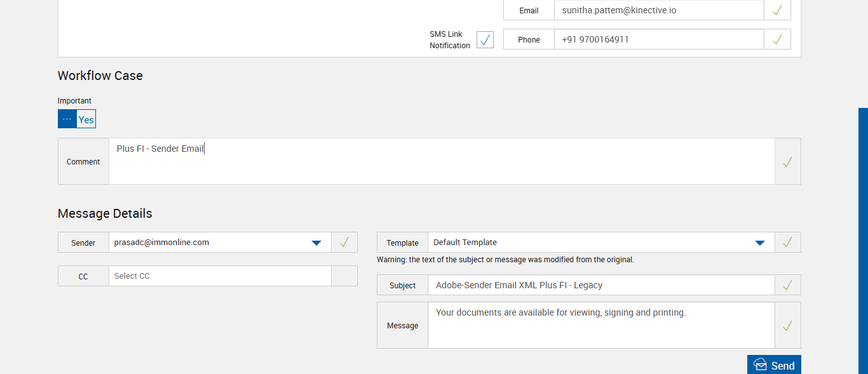The image size is (868, 374).
Task: Click the Phone field validation checkmark
Action: click(x=777, y=39)
